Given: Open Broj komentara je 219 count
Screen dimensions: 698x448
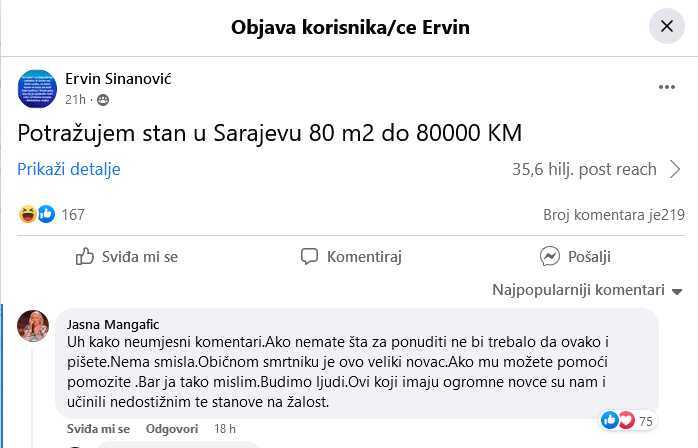Looking at the screenshot, I should point(613,214).
